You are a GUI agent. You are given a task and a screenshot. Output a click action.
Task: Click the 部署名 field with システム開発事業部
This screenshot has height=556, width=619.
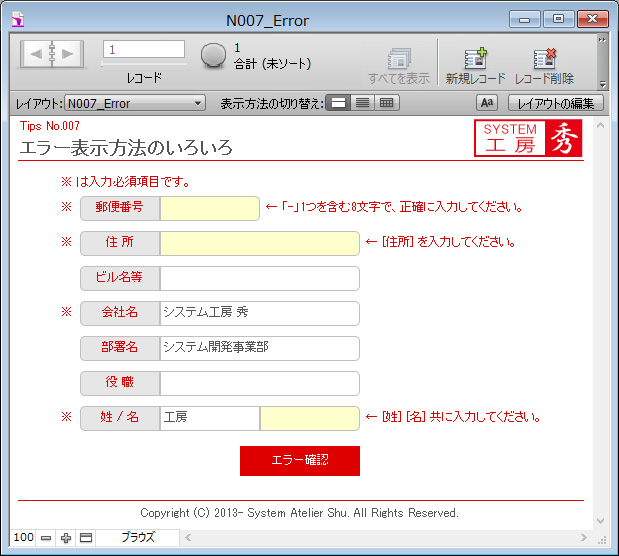[259, 348]
